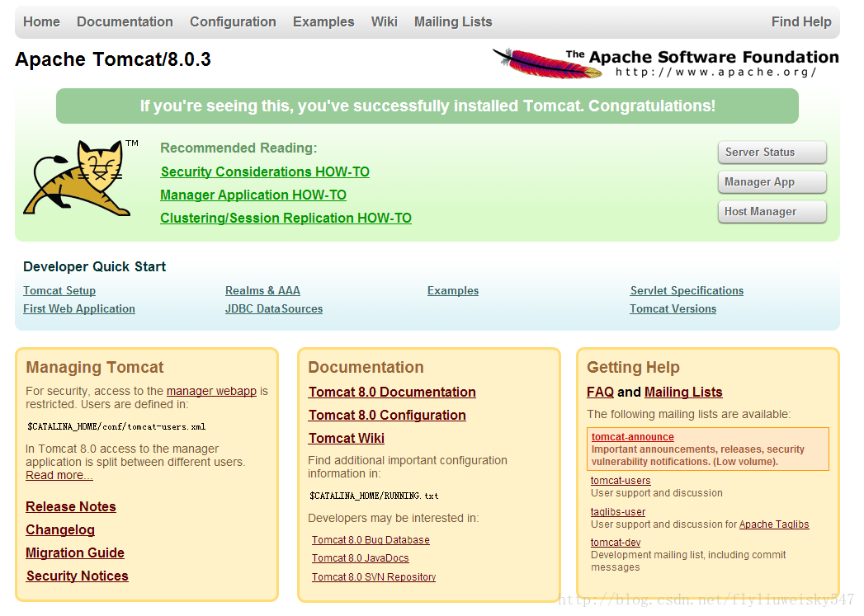Open the Tomcat Setup quick start link

[59, 290]
